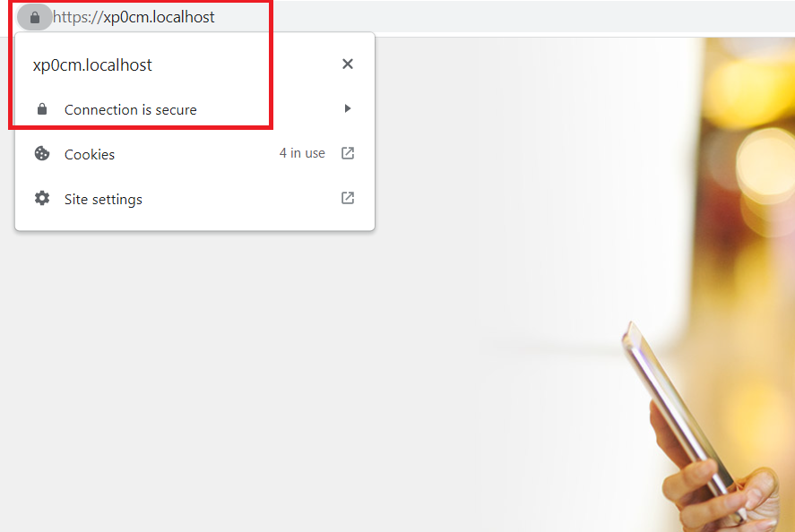Open the Site settings entry
This screenshot has width=795, height=532.
tap(194, 198)
